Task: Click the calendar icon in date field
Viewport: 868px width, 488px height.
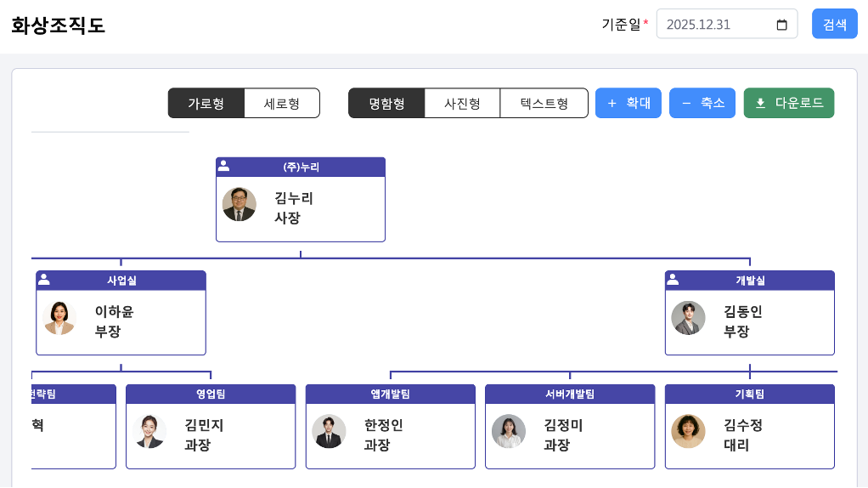Action: pos(781,25)
